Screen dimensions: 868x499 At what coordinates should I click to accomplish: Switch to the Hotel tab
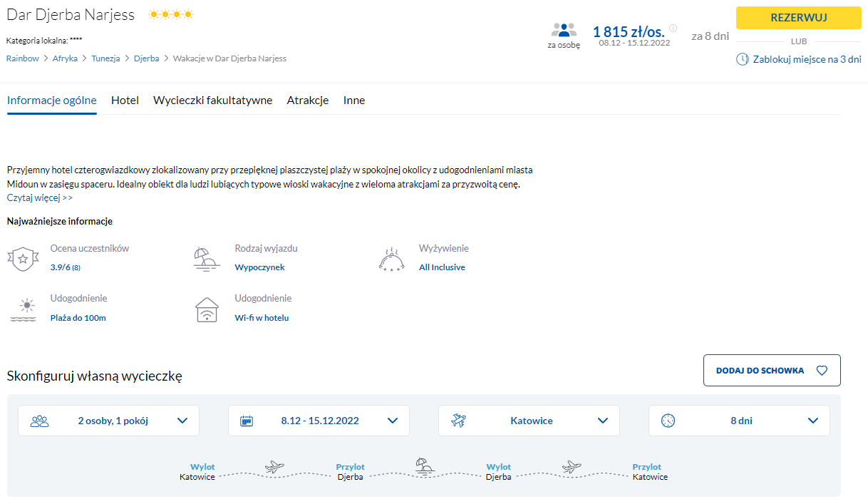click(x=125, y=101)
